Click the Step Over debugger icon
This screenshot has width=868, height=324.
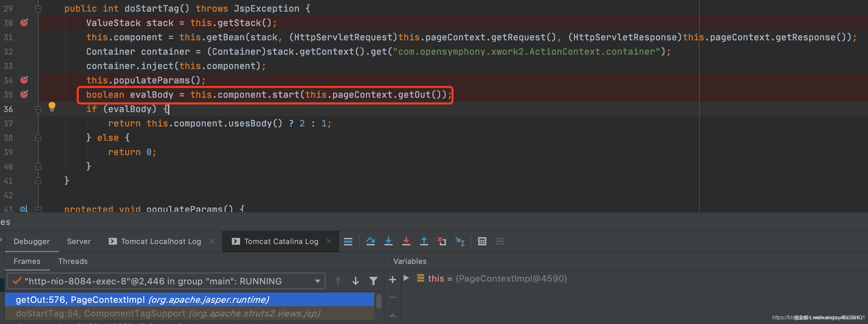point(370,241)
